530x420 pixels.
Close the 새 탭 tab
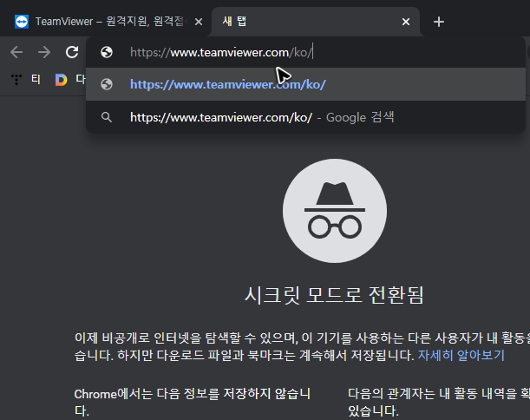pyautogui.click(x=406, y=22)
